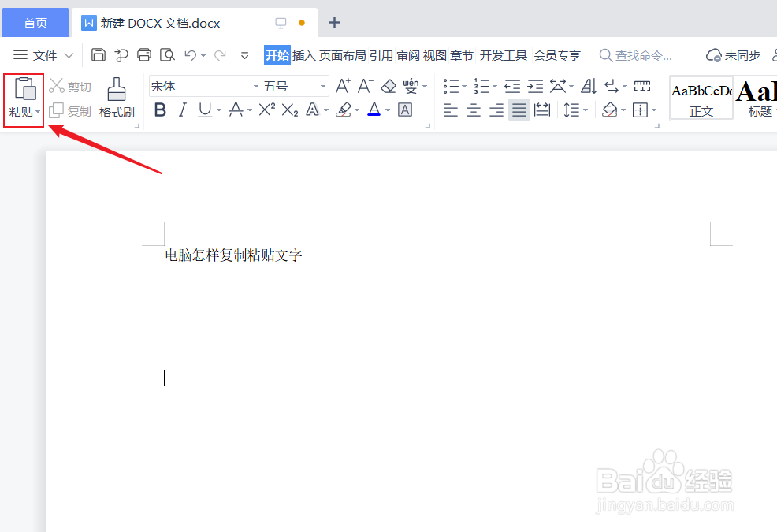Viewport: 777px width, 532px height.
Task: Switch to the 页面布局 tab
Action: (343, 55)
